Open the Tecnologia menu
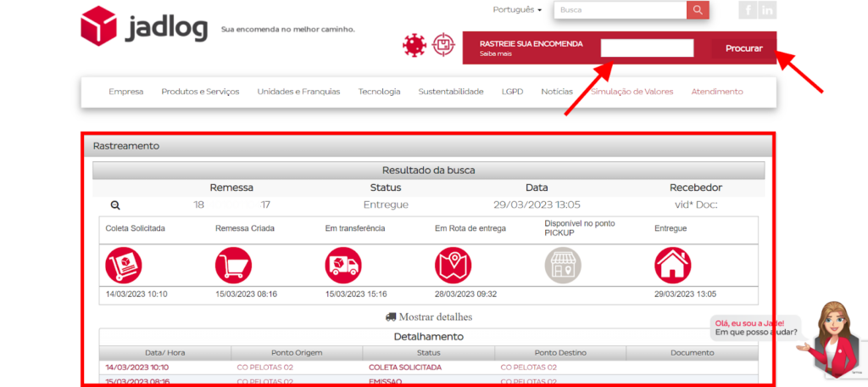The image size is (868, 387). 379,92
